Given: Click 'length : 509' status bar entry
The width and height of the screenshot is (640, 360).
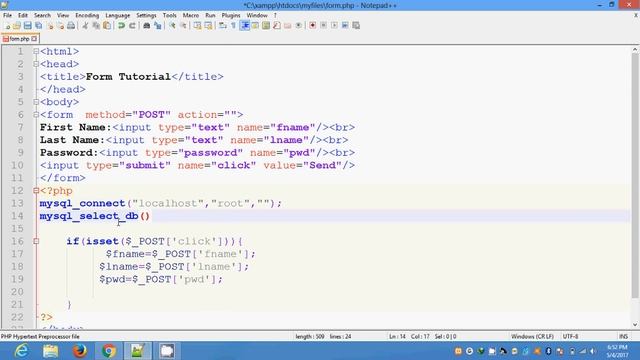Looking at the screenshot, I should pyautogui.click(x=310, y=337).
